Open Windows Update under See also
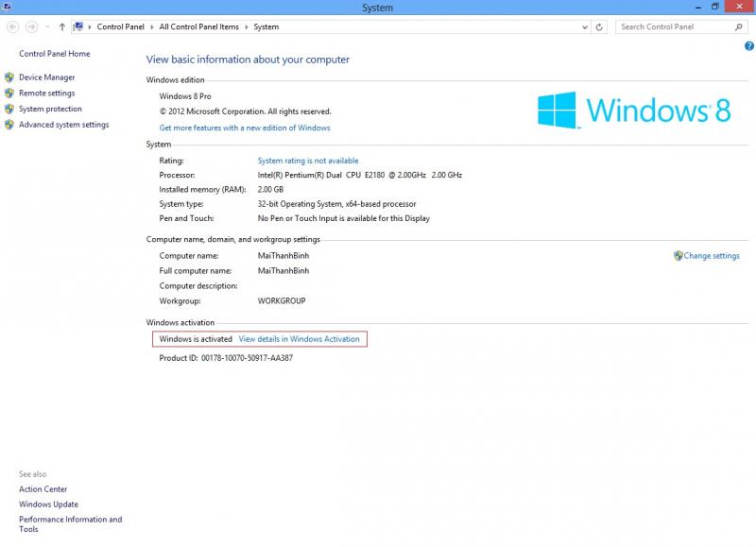Viewport: 756px width, 547px height. pyautogui.click(x=49, y=504)
